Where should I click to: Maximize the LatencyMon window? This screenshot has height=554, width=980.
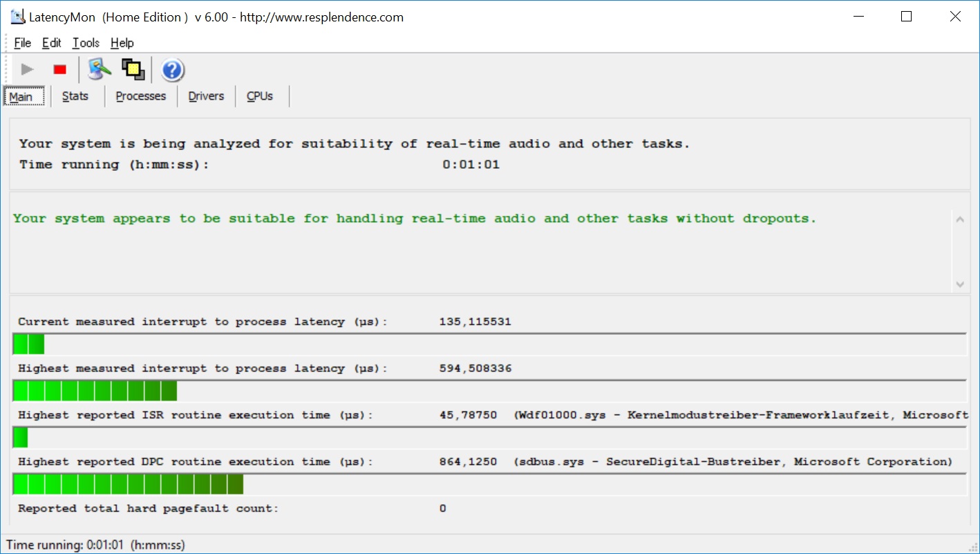pos(907,17)
